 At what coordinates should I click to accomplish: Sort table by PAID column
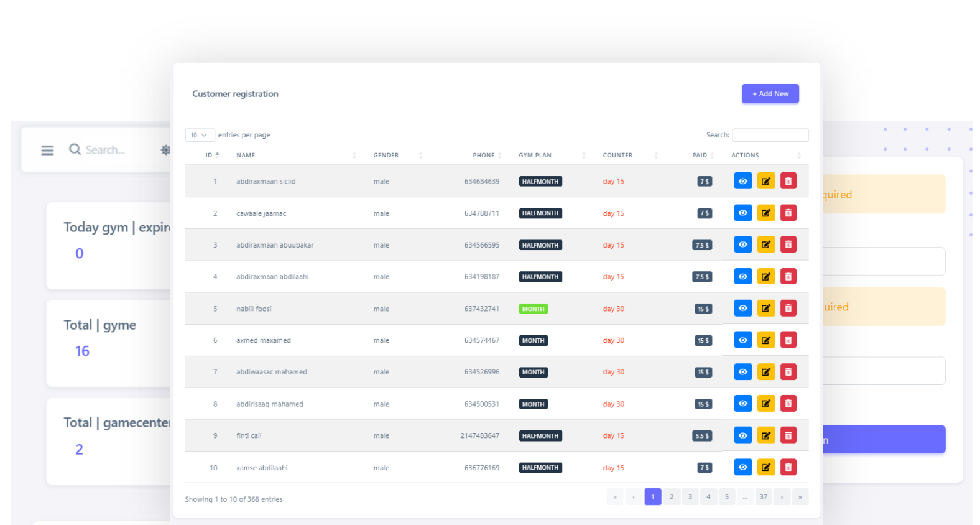[x=703, y=155]
